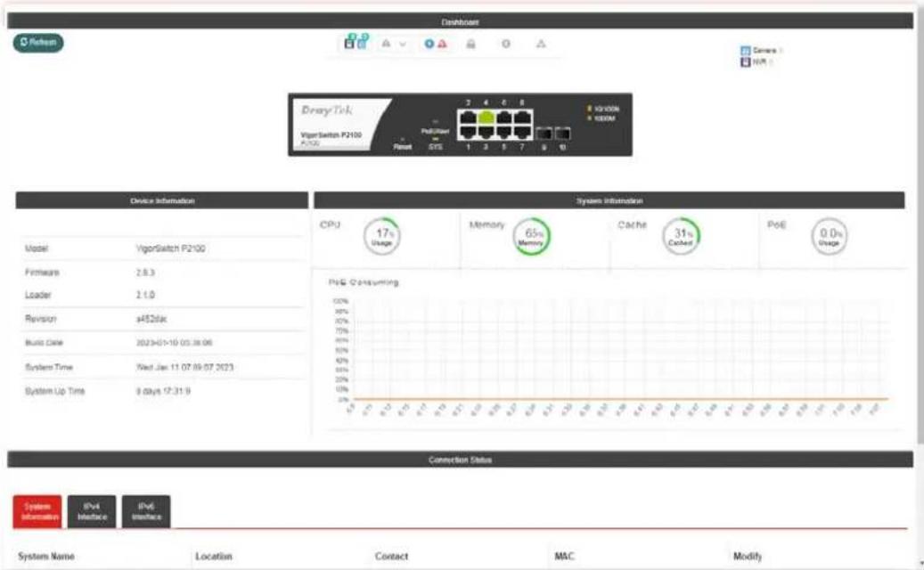
Task: Click the padlock icon in the toolbar
Action: coord(470,44)
